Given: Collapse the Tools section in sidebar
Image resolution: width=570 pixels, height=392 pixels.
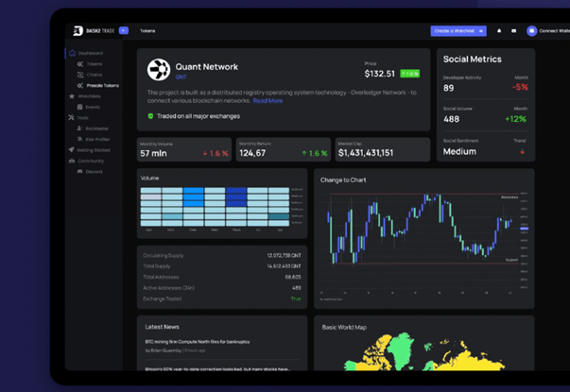Looking at the screenshot, I should [x=82, y=118].
